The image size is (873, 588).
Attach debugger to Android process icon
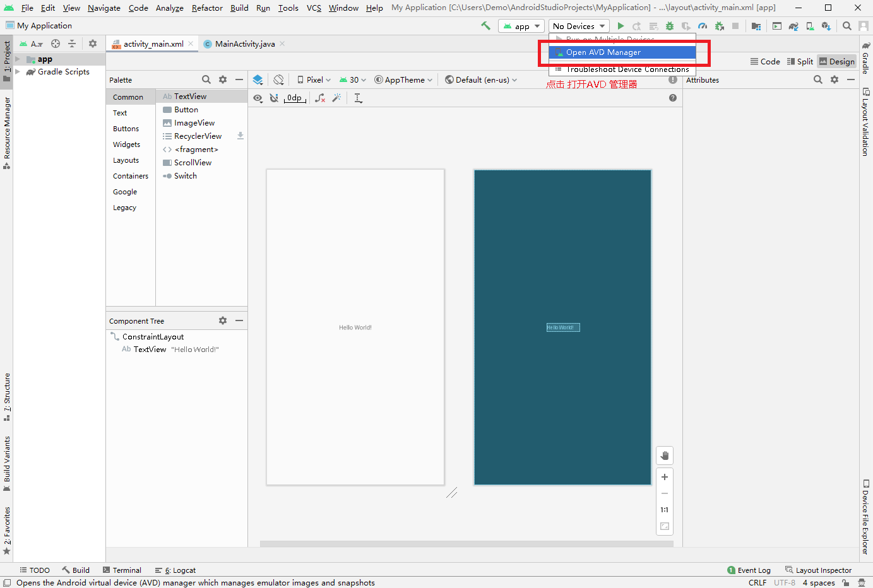pyautogui.click(x=719, y=26)
